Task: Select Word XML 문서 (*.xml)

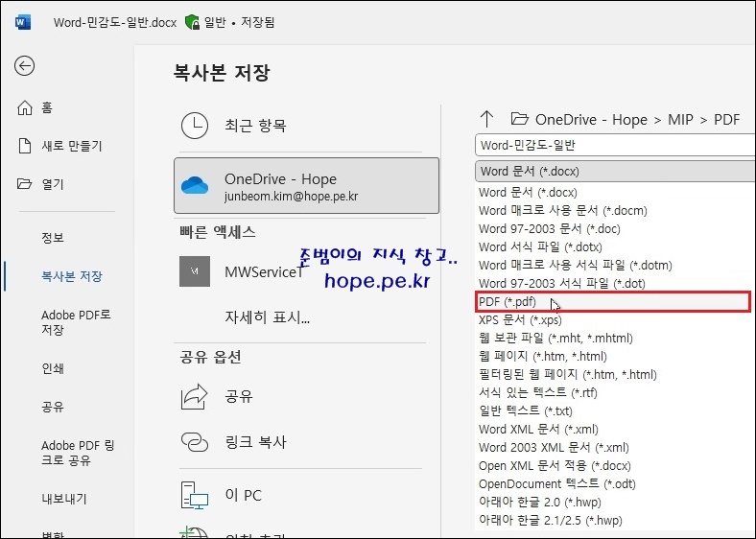Action: 538,430
